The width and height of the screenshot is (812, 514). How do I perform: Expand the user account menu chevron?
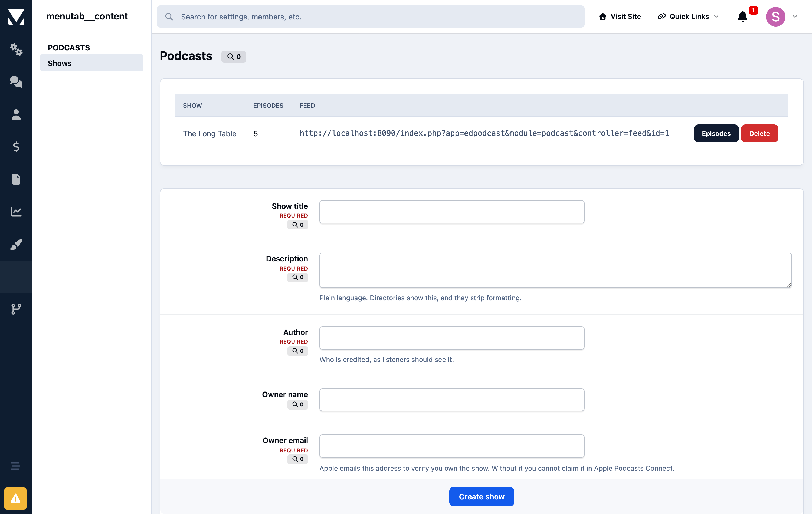coord(795,17)
